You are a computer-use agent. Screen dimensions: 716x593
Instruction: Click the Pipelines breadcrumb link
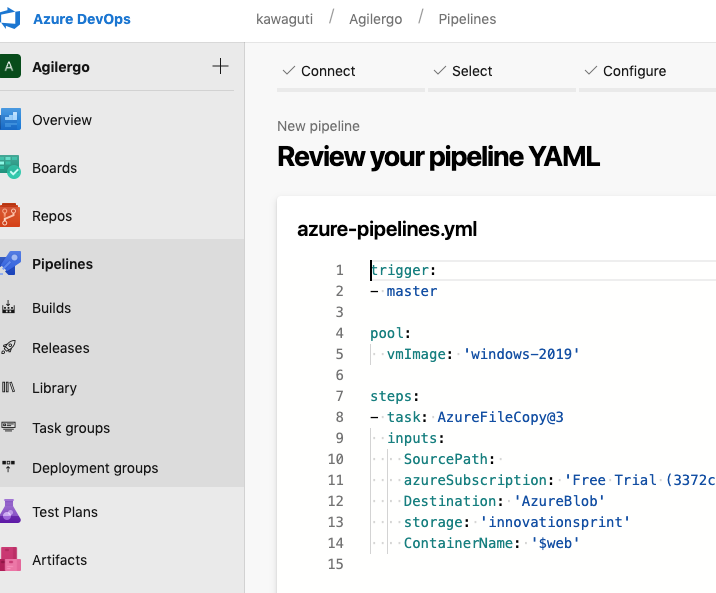pos(467,19)
